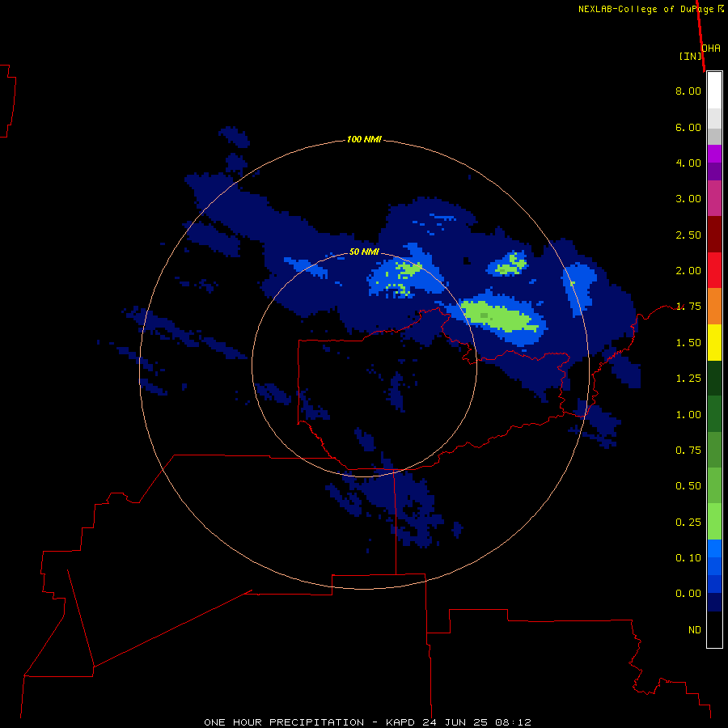Click the 0.75 legend value
Image resolution: width=728 pixels, height=728 pixels.
[x=688, y=451]
